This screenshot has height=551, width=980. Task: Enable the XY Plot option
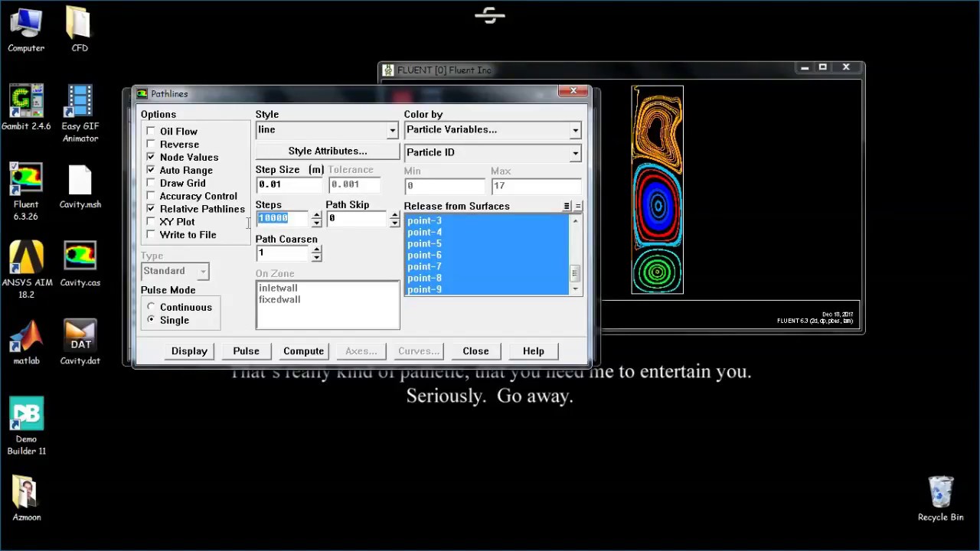click(x=151, y=222)
